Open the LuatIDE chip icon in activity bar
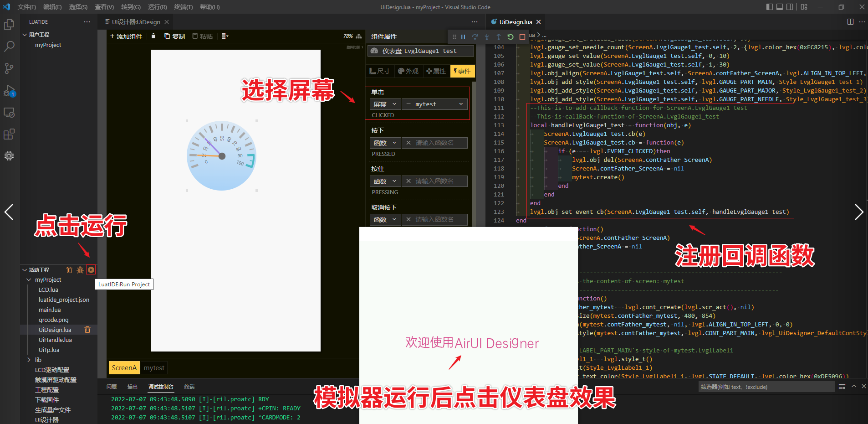Viewport: 868px width, 424px height. pos(9,156)
